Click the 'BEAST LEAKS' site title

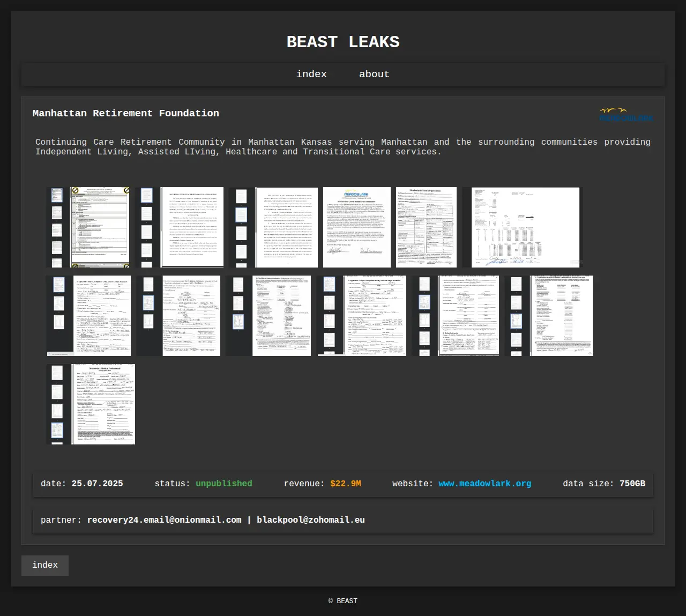(343, 42)
